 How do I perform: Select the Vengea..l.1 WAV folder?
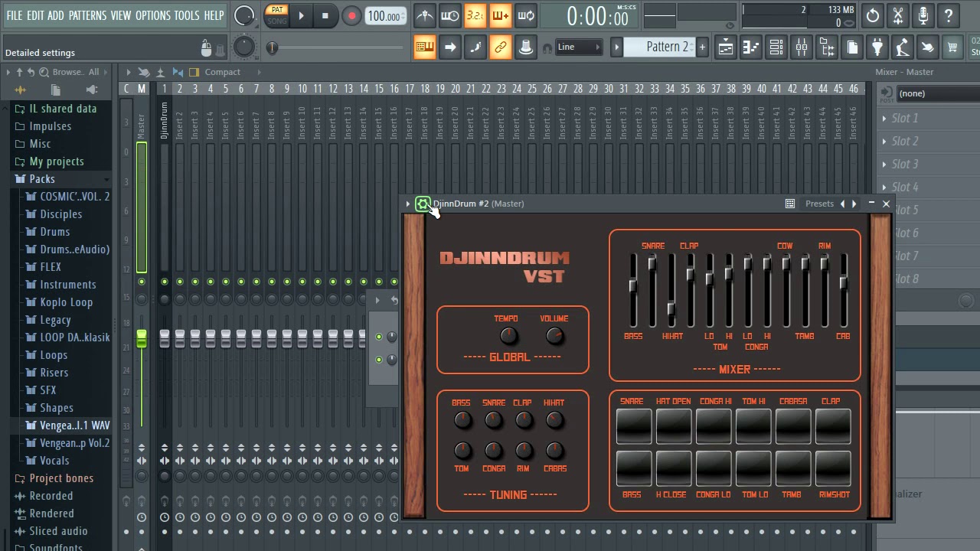[74, 425]
